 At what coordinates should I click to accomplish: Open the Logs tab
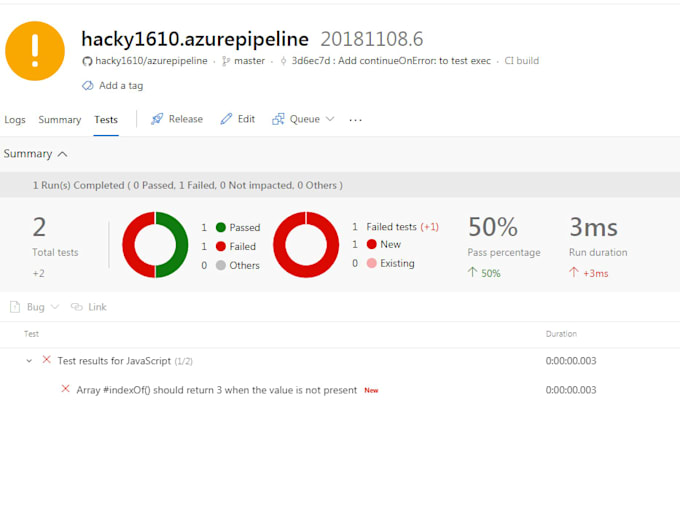point(15,120)
